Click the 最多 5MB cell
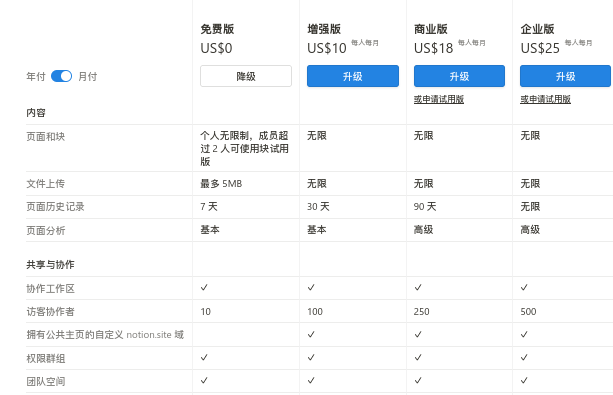 pos(221,183)
